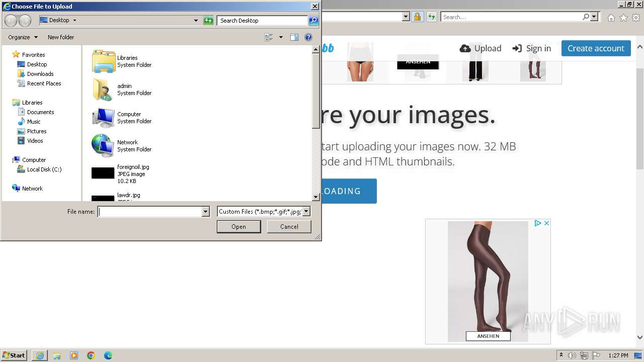Open Internet Explorer from taskbar

[x=40, y=355]
